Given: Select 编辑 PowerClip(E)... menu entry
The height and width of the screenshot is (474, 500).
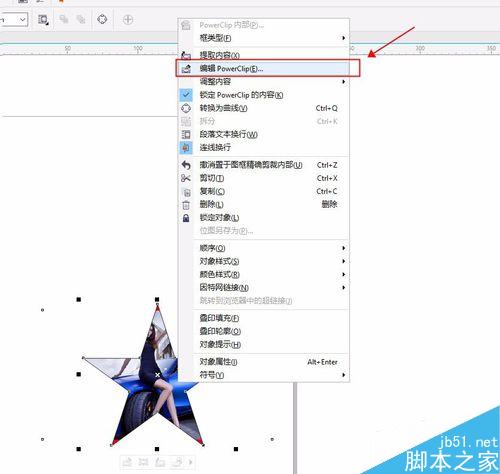Looking at the screenshot, I should [x=264, y=68].
